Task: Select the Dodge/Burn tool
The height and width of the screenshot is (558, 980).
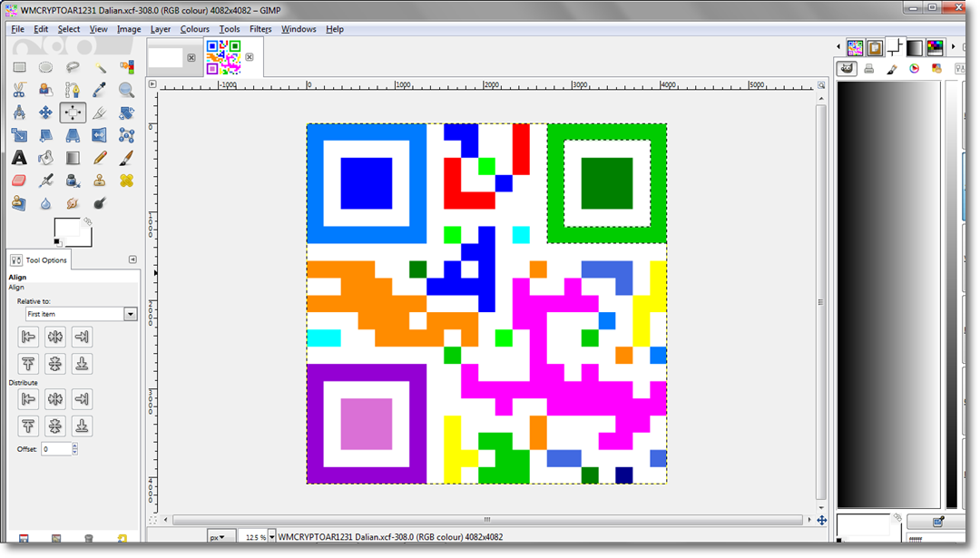Action: point(100,203)
